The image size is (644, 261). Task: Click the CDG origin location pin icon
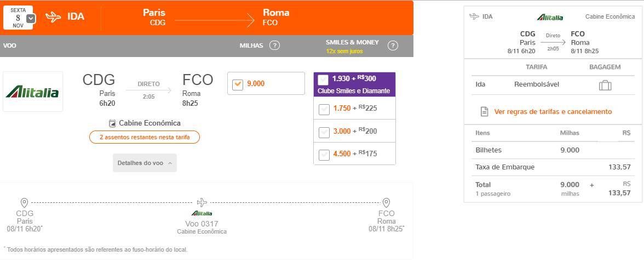[x=24, y=203]
